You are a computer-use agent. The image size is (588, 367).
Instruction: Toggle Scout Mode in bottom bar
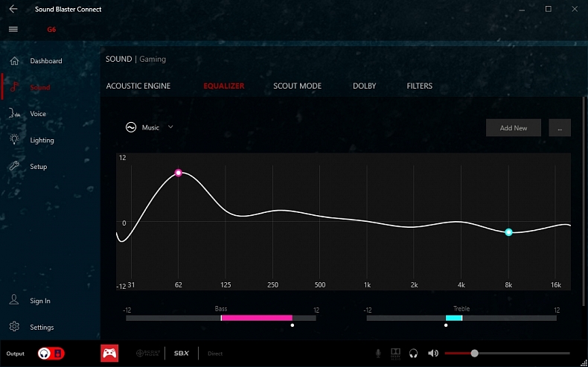148,353
